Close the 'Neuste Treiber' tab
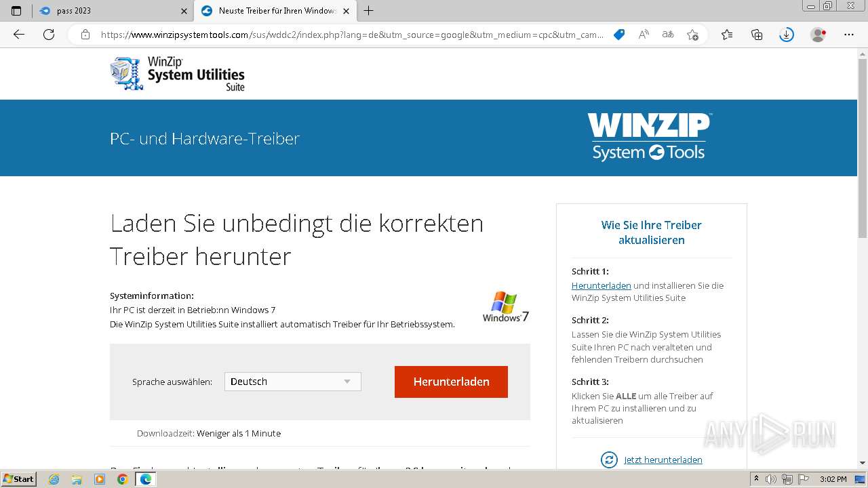The image size is (868, 488). pyautogui.click(x=346, y=11)
